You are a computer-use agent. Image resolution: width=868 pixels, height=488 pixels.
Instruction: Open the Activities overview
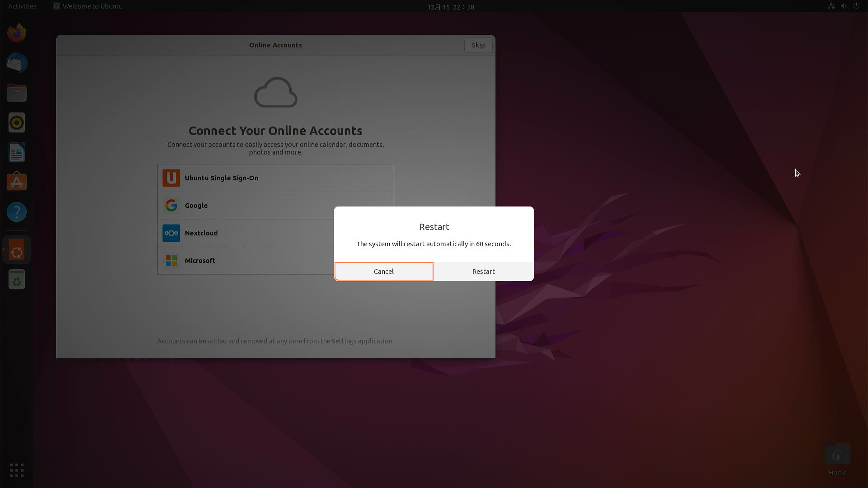click(22, 6)
